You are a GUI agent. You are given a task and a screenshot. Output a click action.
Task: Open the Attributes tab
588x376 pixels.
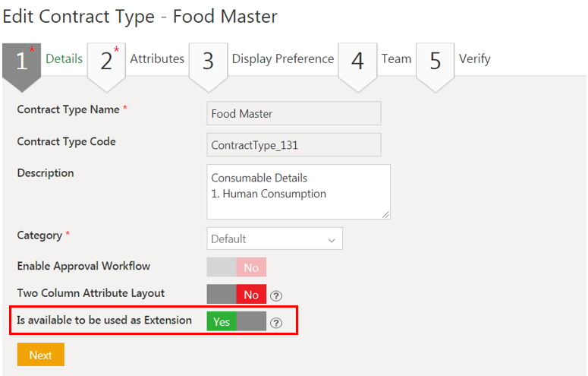(x=157, y=58)
